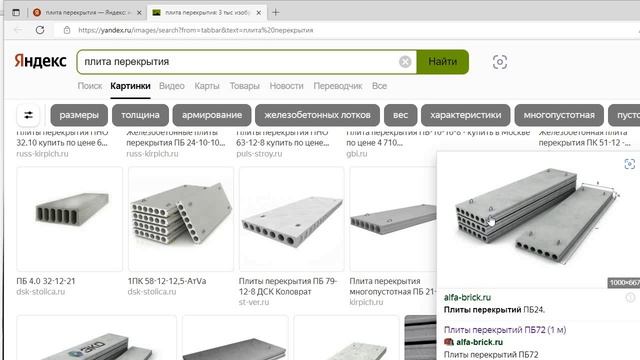Click alfa-brick.ru favicon in preview popup
The image size is (640, 360).
click(x=449, y=342)
